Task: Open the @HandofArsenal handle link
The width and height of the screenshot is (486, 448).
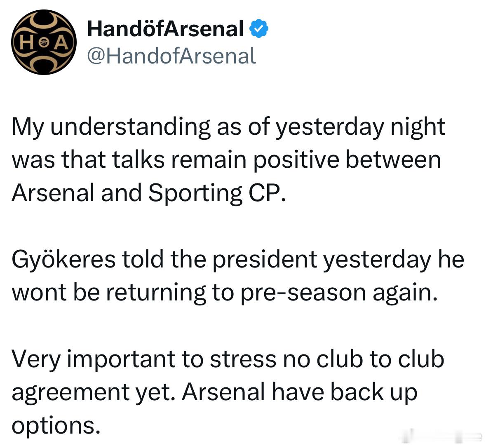Action: (x=171, y=56)
